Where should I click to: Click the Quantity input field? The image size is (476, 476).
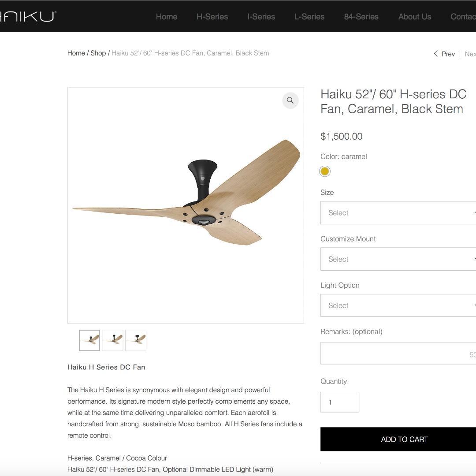coord(340,402)
